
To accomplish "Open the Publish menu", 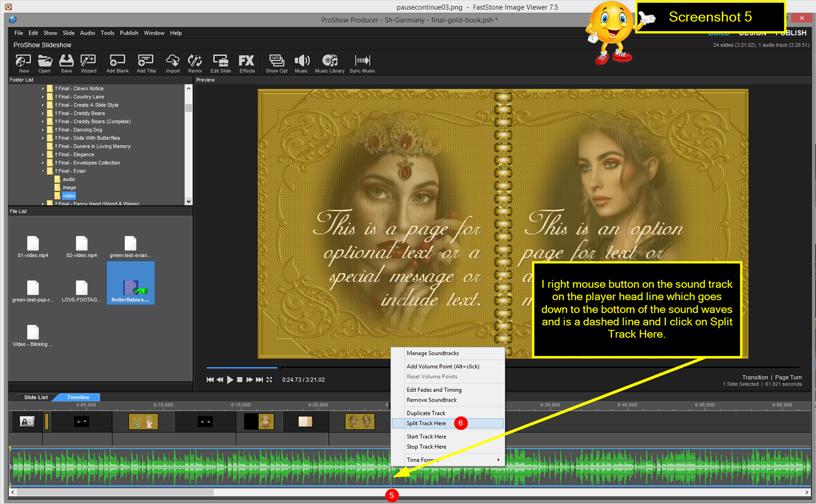I will point(129,33).
